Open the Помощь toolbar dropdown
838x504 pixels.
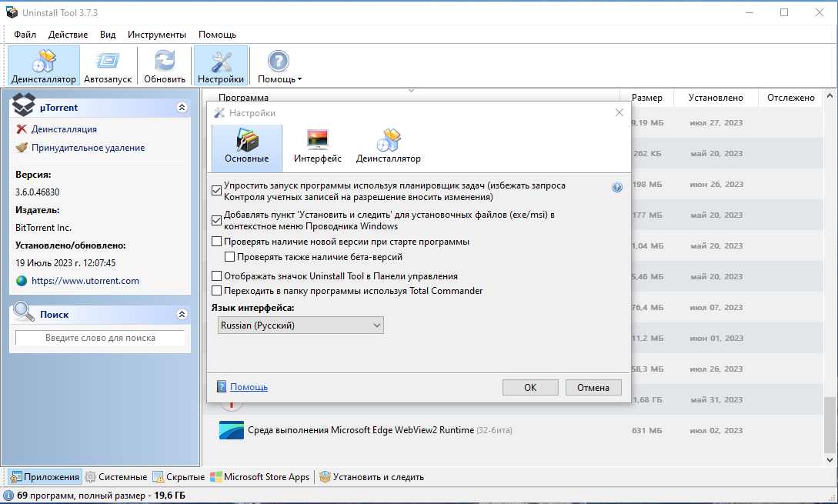(279, 65)
